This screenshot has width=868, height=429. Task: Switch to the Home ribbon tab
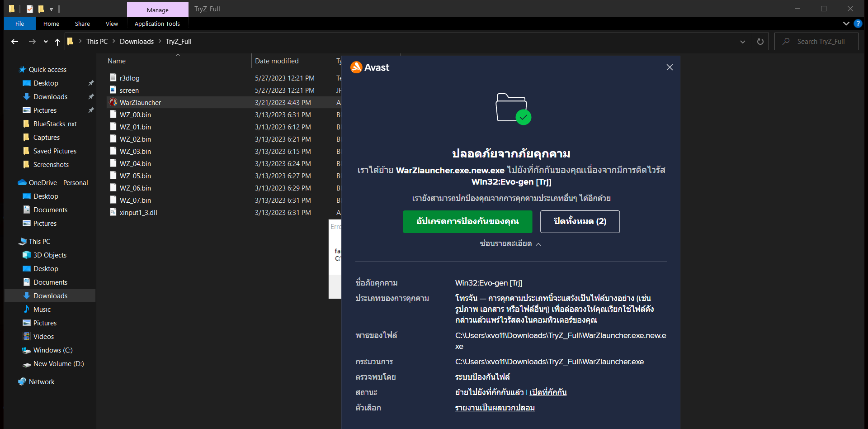51,24
